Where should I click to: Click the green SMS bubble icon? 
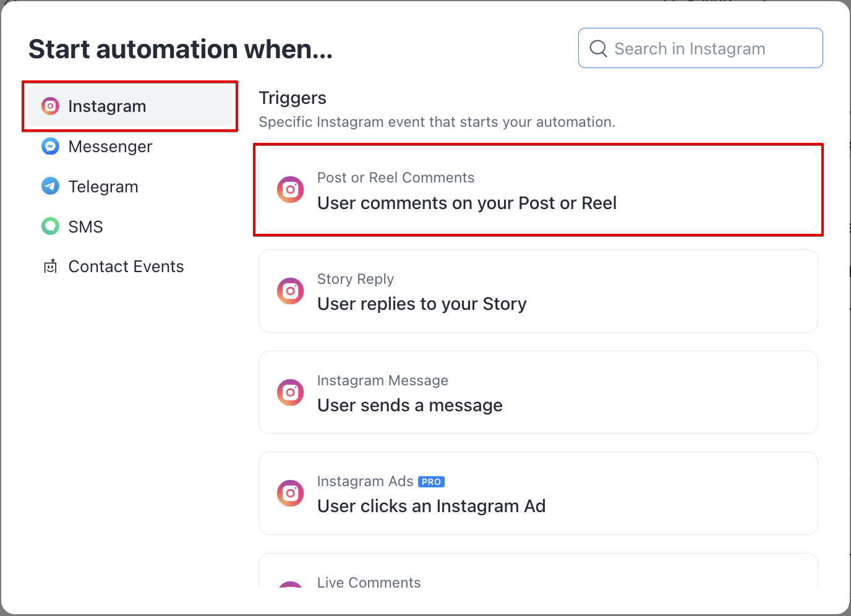pyautogui.click(x=50, y=226)
